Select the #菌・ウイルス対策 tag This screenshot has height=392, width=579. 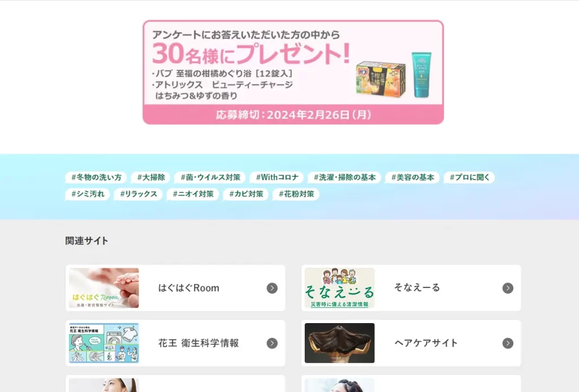click(210, 177)
